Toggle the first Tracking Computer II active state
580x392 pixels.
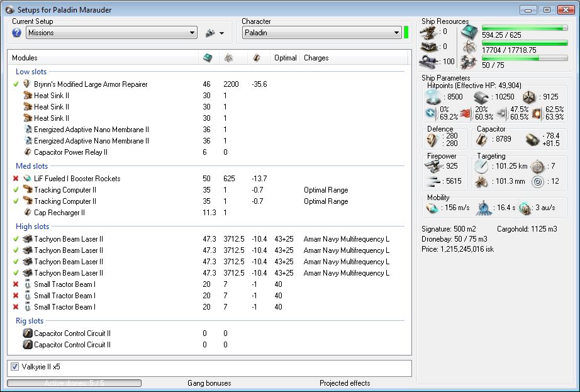16,190
